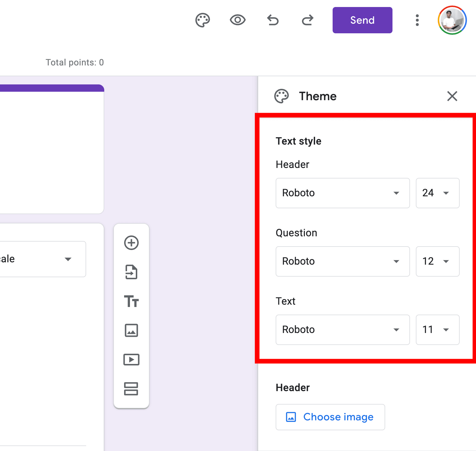
Task: Change Header font size from 24
Action: [437, 193]
